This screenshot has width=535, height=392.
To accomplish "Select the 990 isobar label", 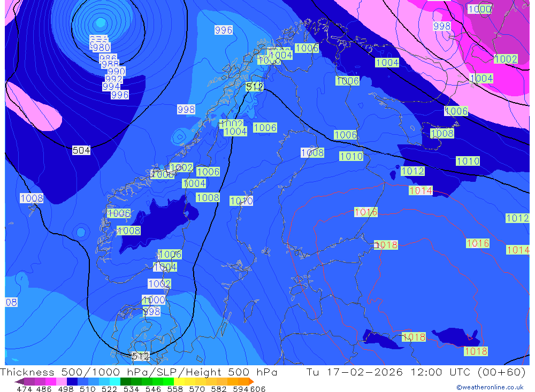I will pos(116,71).
